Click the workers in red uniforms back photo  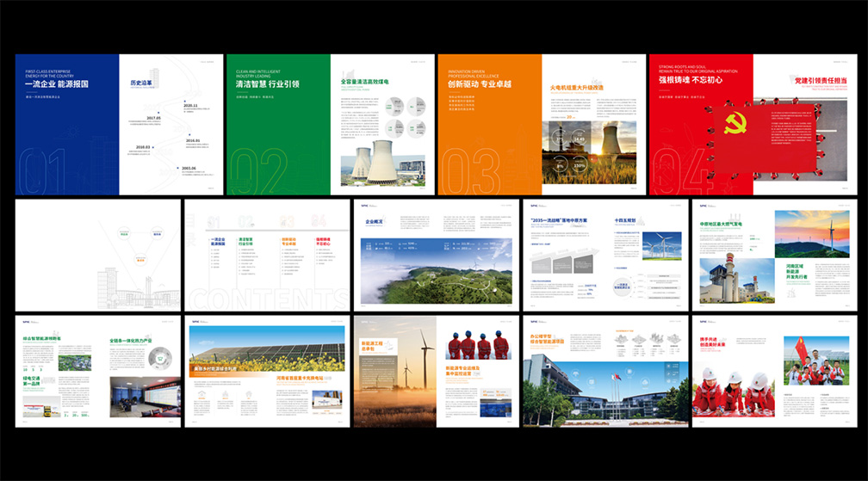(478, 345)
